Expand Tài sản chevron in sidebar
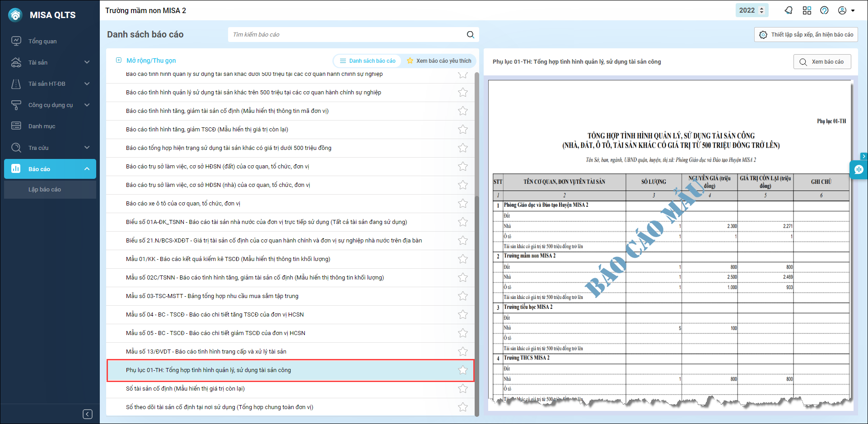The width and height of the screenshot is (868, 424). coord(87,62)
